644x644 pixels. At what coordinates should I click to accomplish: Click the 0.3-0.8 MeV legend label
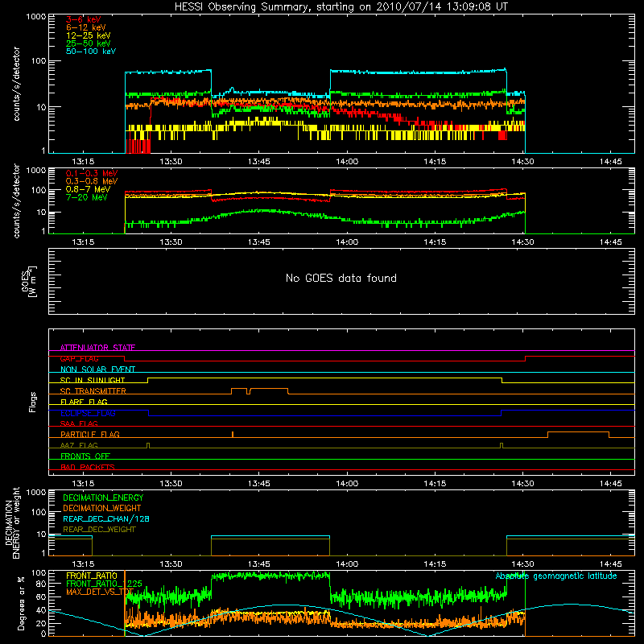[92, 182]
